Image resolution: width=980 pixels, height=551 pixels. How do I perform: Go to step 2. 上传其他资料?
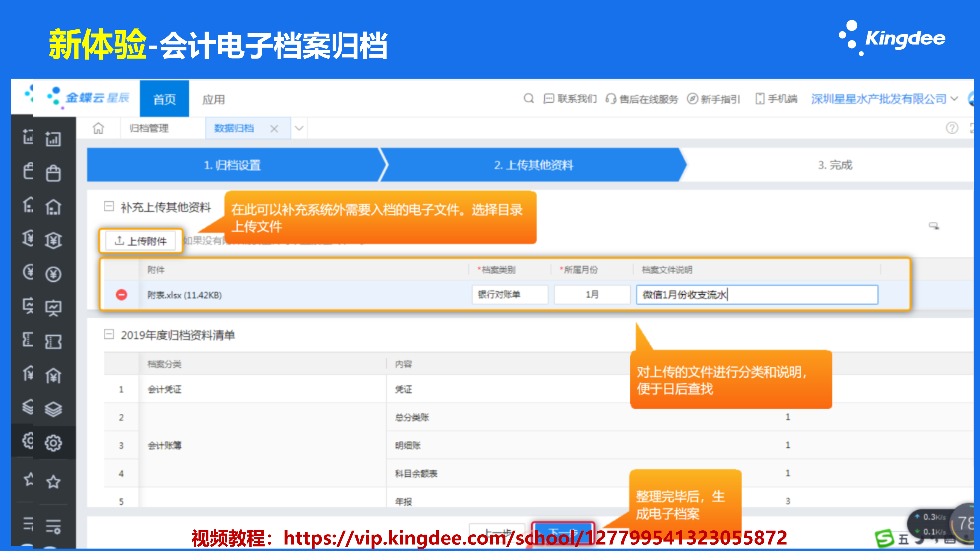[x=533, y=165]
